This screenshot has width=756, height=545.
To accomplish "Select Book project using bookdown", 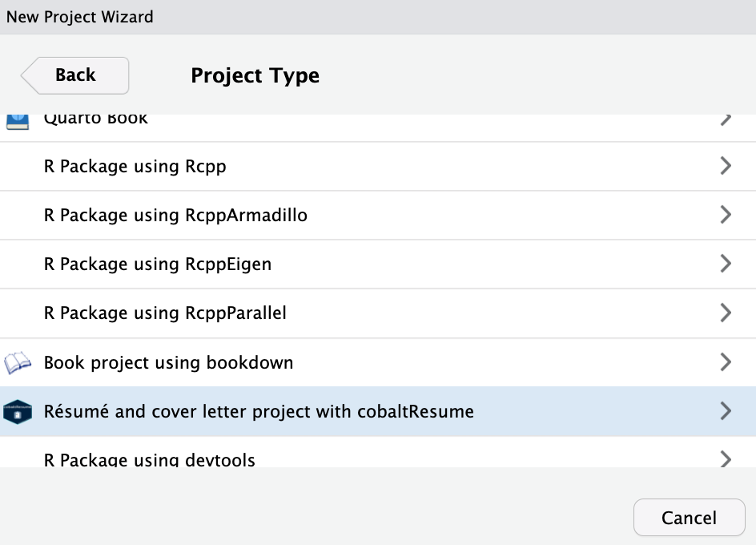I will [x=168, y=363].
